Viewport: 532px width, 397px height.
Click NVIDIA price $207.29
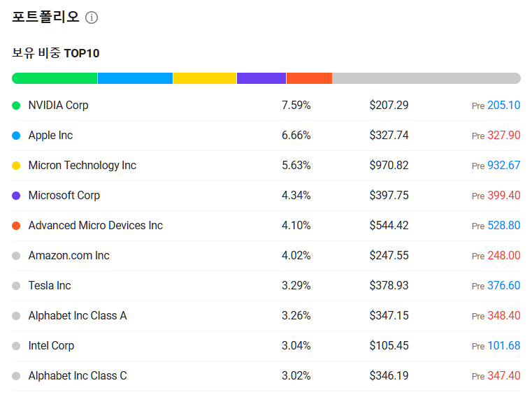(x=389, y=105)
